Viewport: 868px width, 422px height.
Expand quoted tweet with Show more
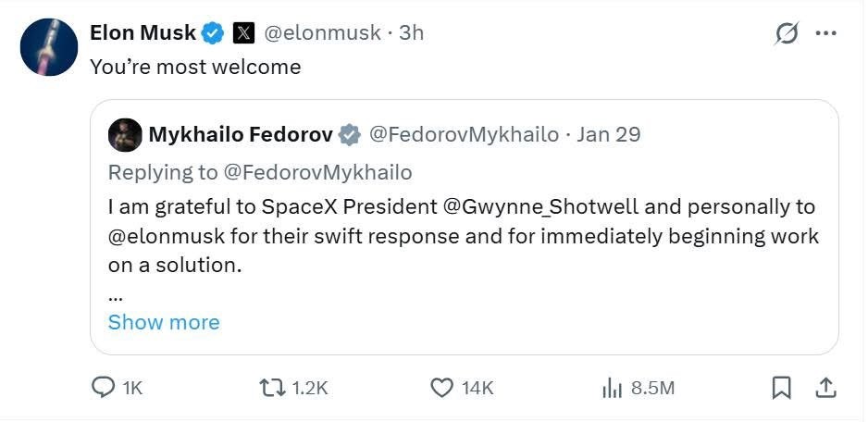(164, 322)
